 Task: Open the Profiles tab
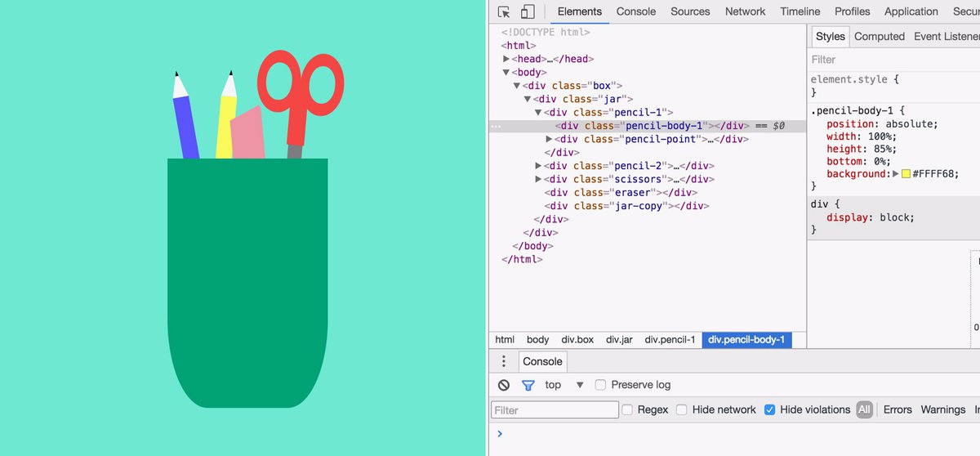(x=853, y=11)
